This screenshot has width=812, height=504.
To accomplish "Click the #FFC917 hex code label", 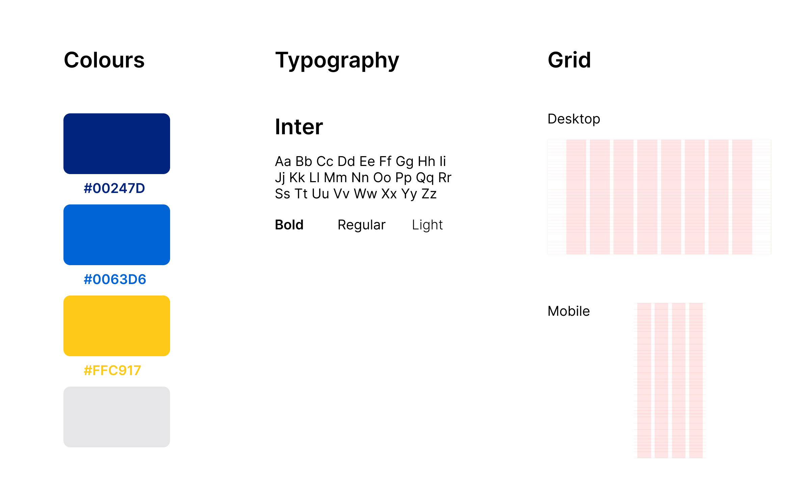I will click(112, 370).
